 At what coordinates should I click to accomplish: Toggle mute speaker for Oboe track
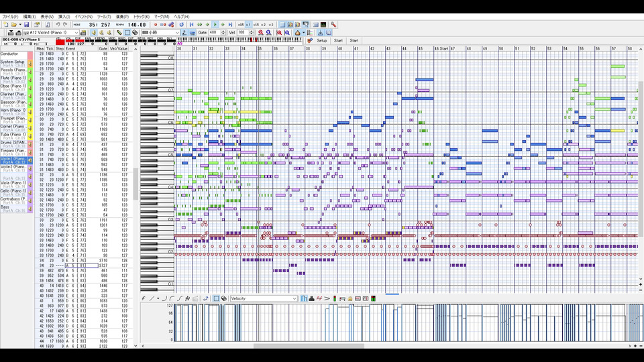point(30,87)
